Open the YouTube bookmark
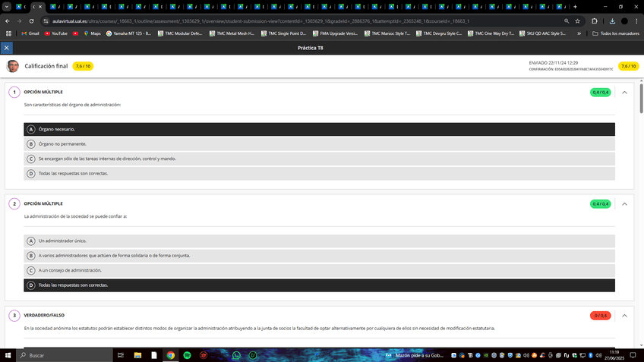Image resolution: width=644 pixels, height=362 pixels. click(x=56, y=33)
